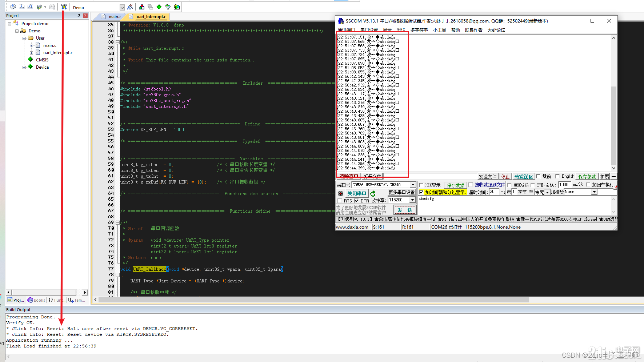
Task: Expand the main.c tree node
Action: coord(31,45)
